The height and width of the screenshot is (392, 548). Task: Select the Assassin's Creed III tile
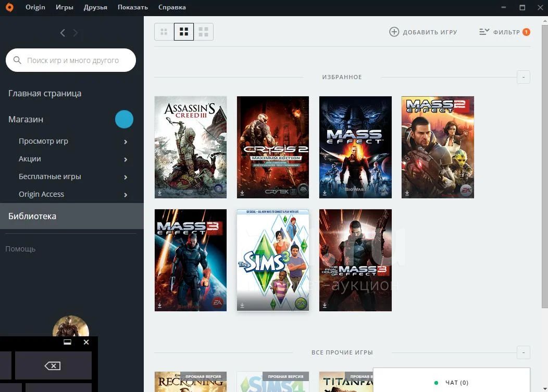click(191, 147)
